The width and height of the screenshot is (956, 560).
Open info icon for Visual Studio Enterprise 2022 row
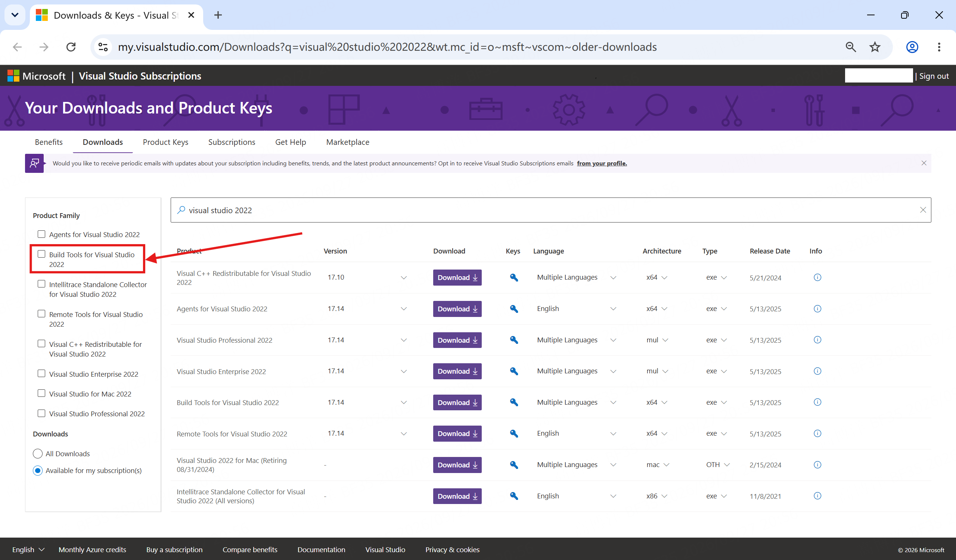pyautogui.click(x=817, y=371)
